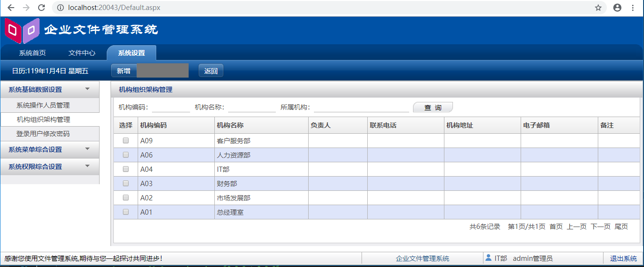
Task: Reload the page with the refresh icon
Action: tap(41, 8)
